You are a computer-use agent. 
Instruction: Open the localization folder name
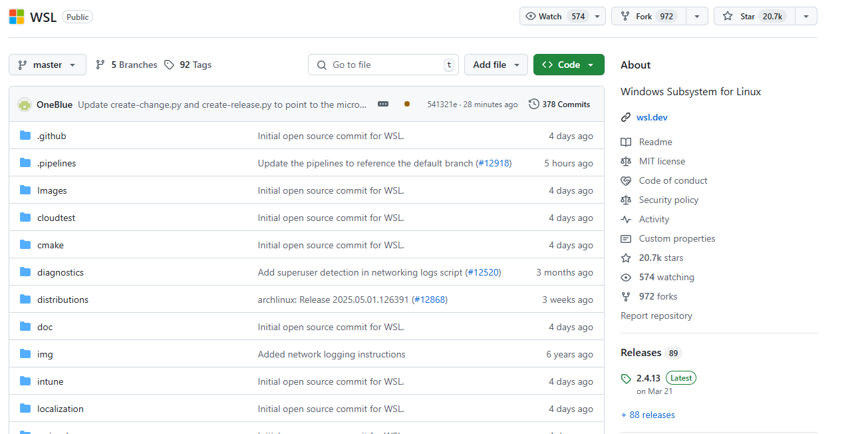coord(61,409)
